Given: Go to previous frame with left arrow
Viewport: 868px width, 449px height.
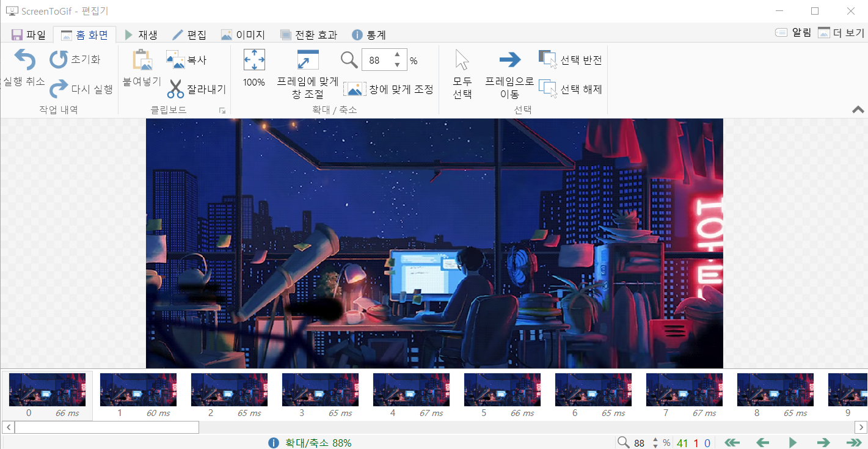Looking at the screenshot, I should (x=762, y=443).
